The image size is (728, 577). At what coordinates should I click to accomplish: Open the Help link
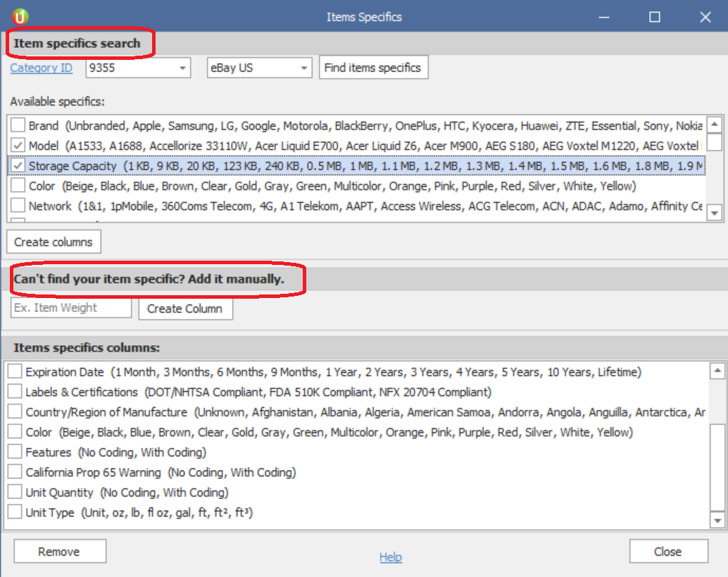tap(391, 557)
